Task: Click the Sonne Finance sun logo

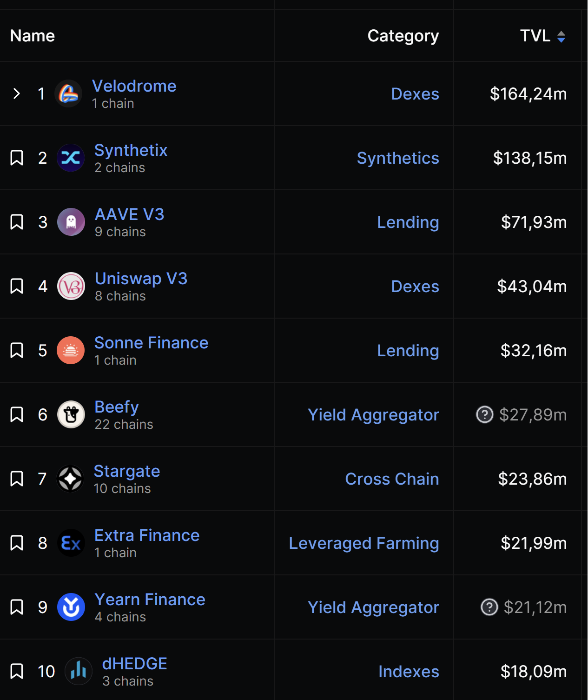Action: 71,350
